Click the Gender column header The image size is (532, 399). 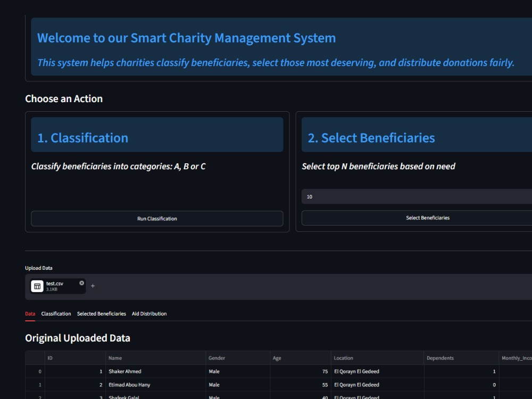[237, 358]
